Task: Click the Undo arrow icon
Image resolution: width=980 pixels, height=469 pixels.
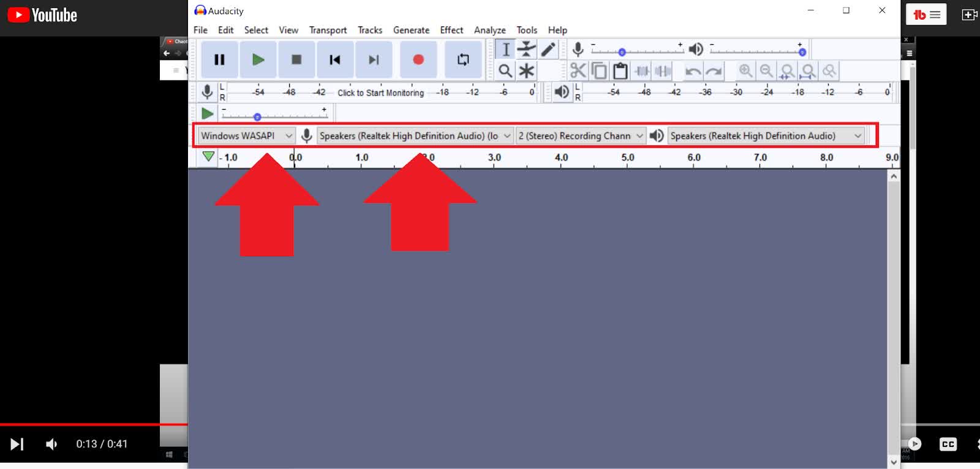Action: point(693,71)
